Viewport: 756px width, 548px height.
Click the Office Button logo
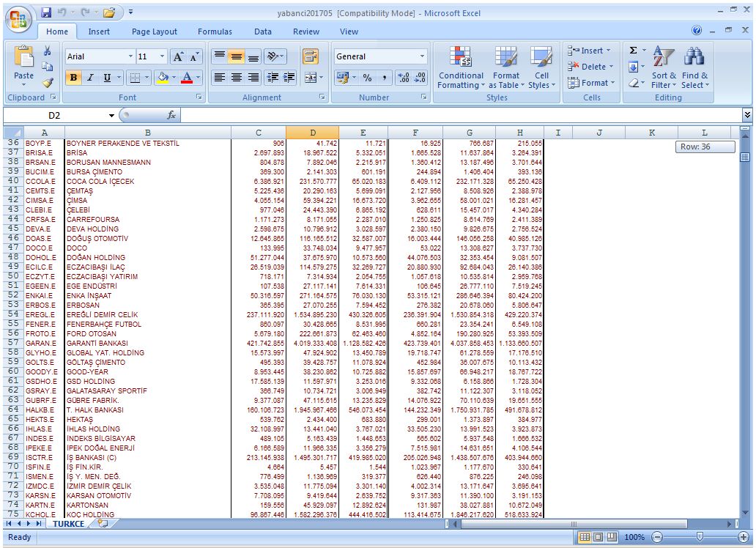18,20
